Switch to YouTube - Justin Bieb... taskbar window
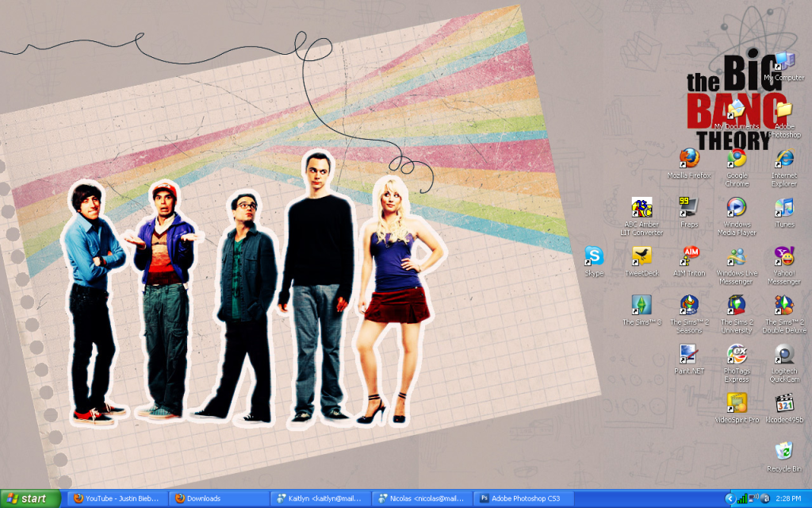Viewport: 812px width, 508px height. click(x=116, y=498)
